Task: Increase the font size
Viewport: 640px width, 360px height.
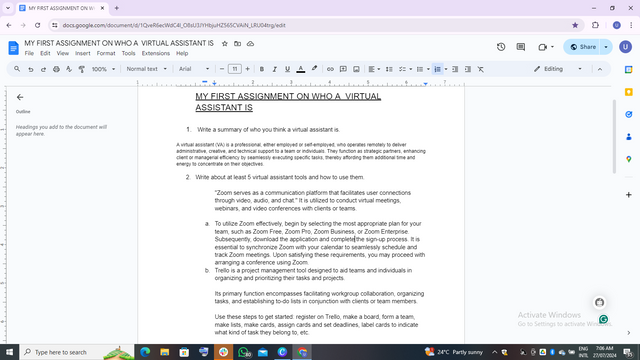Action: (247, 69)
